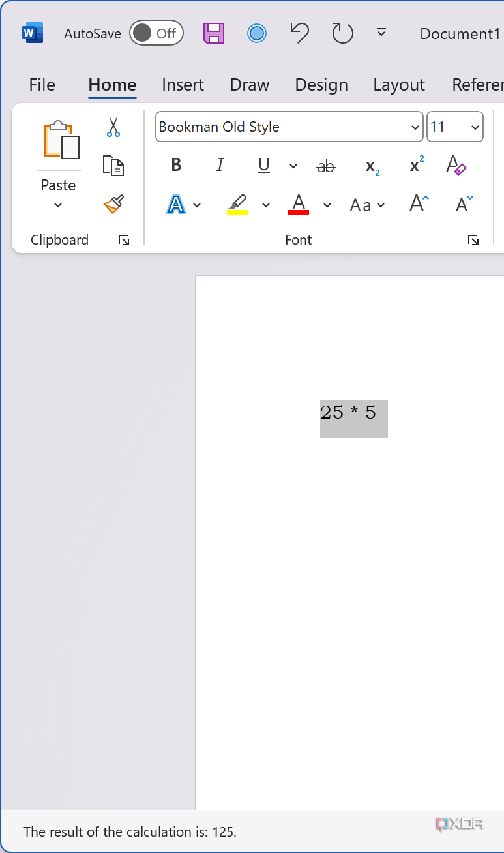
Task: Click the Word application icon
Action: (x=32, y=33)
